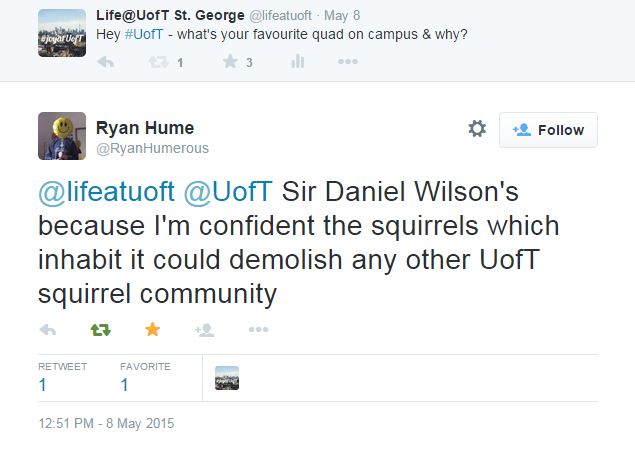Open Life@UofT St. George profile picture
Image resolution: width=635 pixels, height=457 pixels.
pos(61,33)
